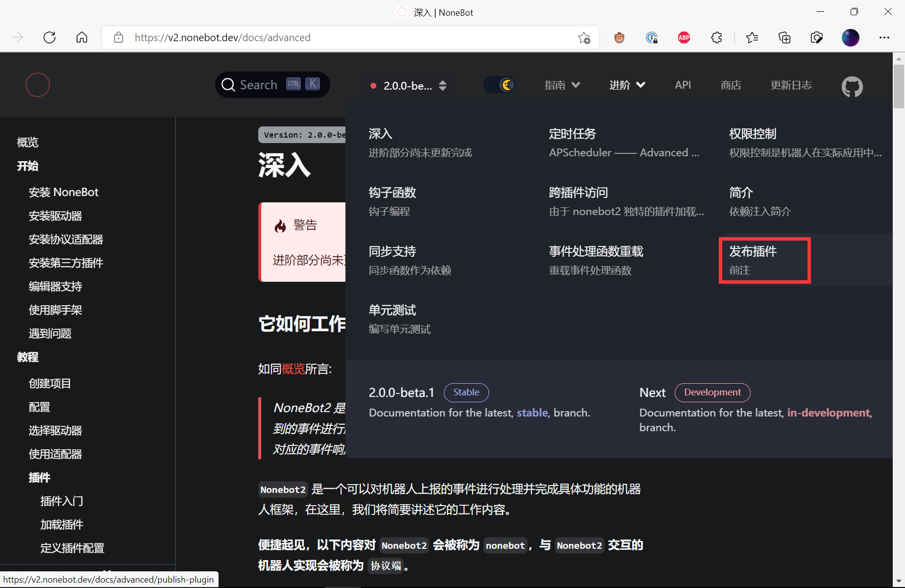This screenshot has height=588, width=905.
Task: Click the Home button in browser toolbar
Action: 81,37
